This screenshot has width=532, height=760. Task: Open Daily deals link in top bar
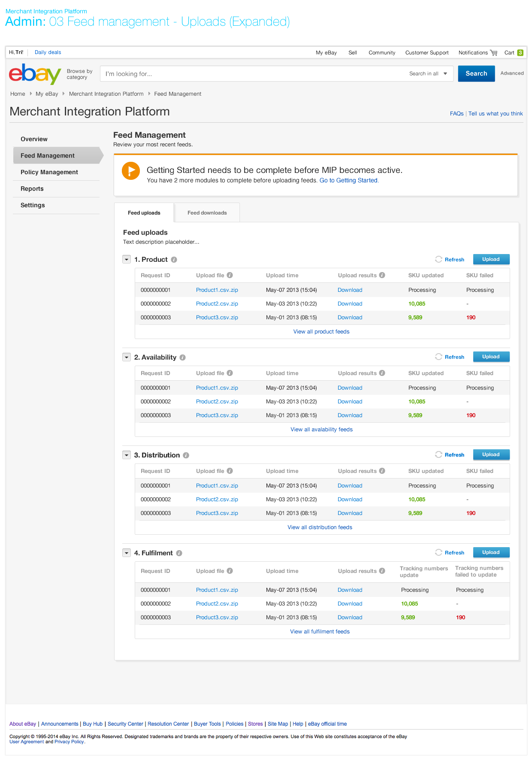point(48,52)
